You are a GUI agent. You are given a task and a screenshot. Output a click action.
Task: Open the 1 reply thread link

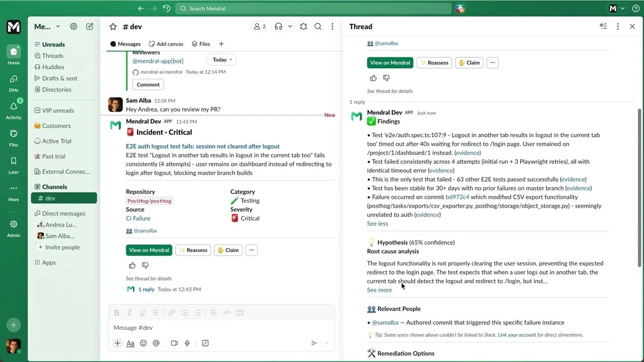146,289
